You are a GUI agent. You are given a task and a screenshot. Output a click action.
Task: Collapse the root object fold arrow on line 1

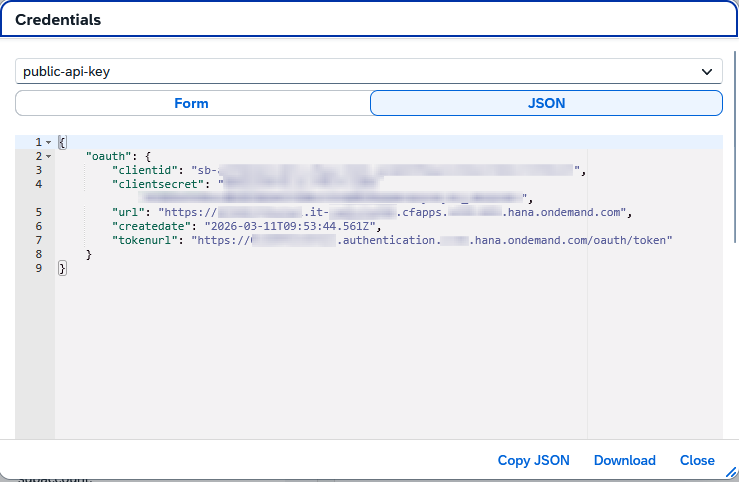coord(48,143)
